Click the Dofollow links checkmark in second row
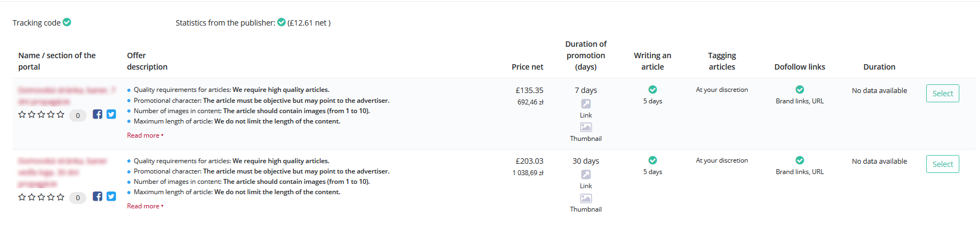This screenshot has width=980, height=229. [x=799, y=160]
